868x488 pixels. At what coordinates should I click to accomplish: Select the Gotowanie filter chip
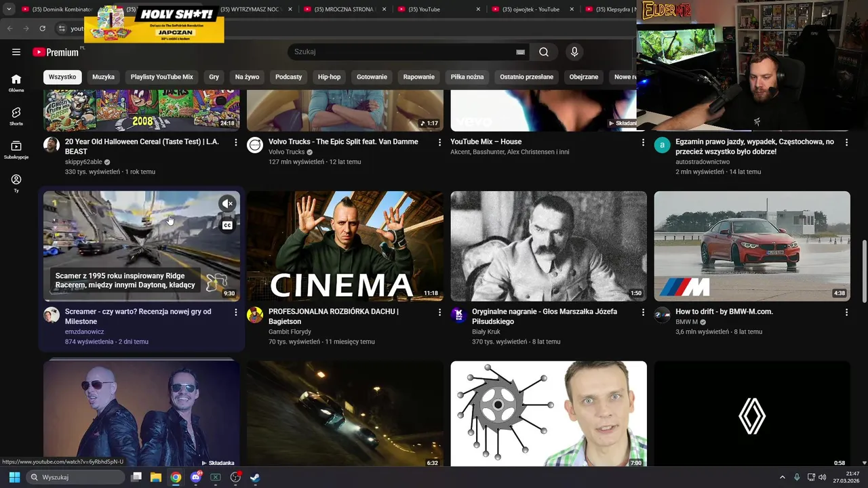point(372,77)
